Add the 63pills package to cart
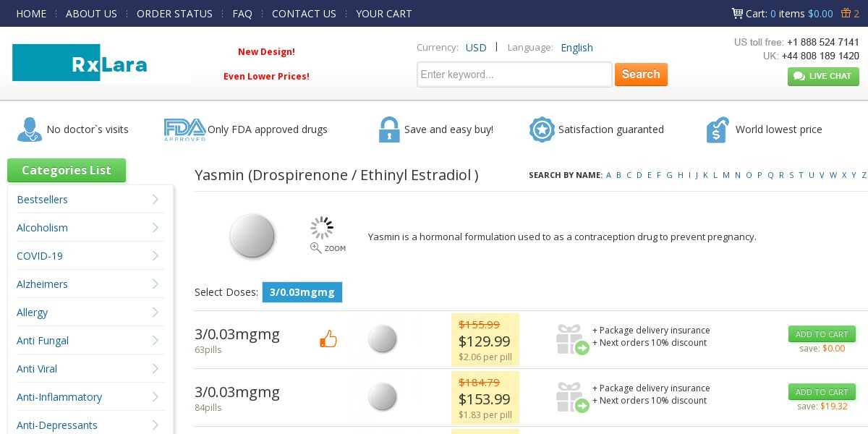 click(822, 334)
